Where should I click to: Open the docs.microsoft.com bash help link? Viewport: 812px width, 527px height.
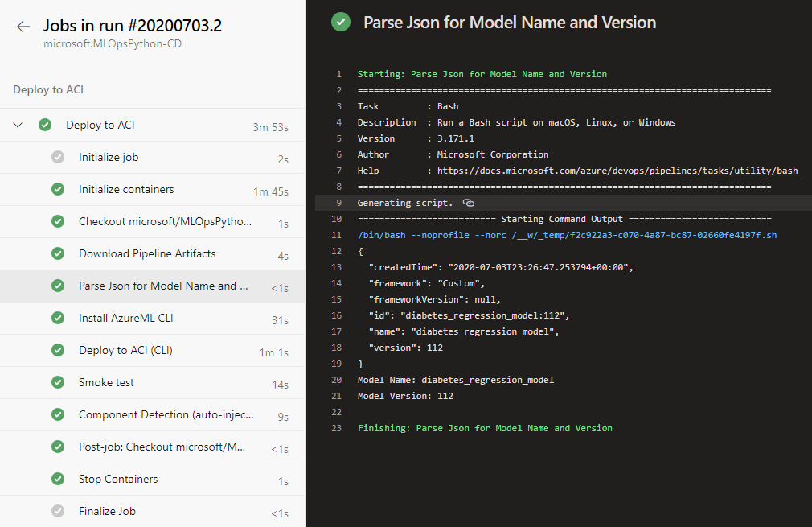click(617, 171)
